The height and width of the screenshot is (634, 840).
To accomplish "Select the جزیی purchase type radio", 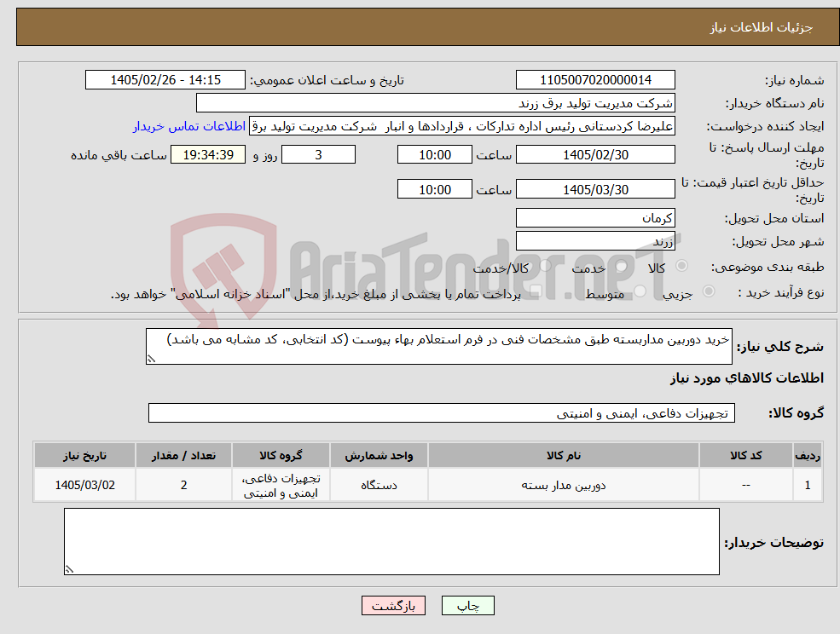I will (708, 291).
